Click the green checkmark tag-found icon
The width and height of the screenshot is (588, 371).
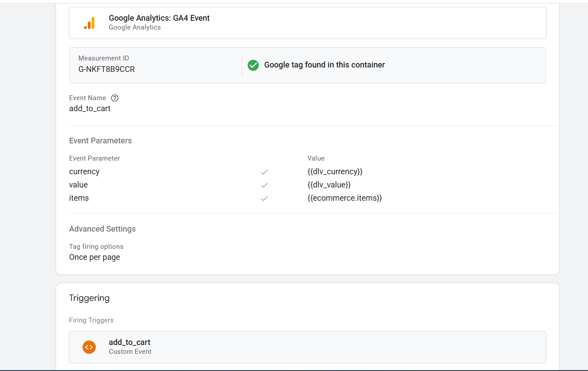coord(253,65)
